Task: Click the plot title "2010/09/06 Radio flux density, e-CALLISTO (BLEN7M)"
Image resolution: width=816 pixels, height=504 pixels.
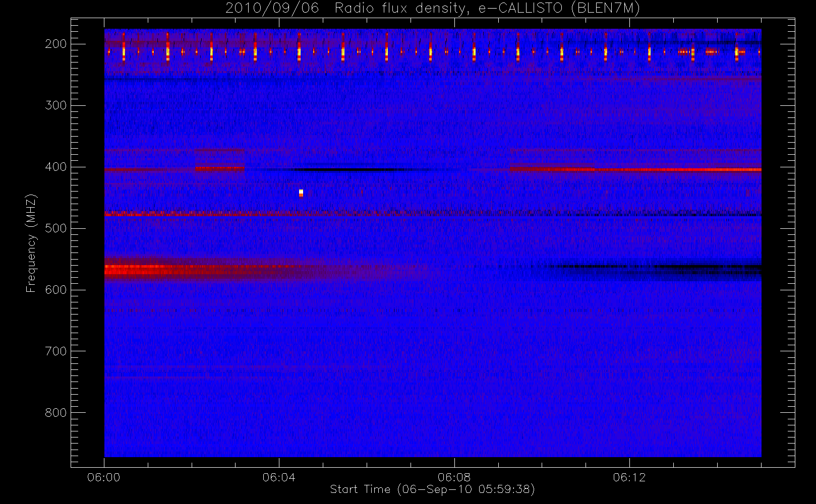Action: pos(432,9)
